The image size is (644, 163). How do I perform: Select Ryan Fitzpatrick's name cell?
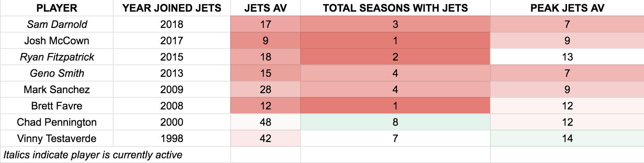57,57
